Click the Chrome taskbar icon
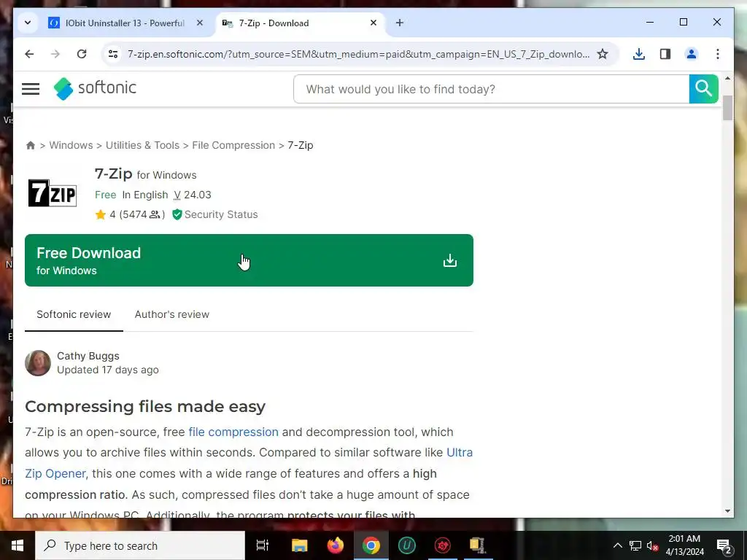The image size is (747, 560). click(x=371, y=545)
